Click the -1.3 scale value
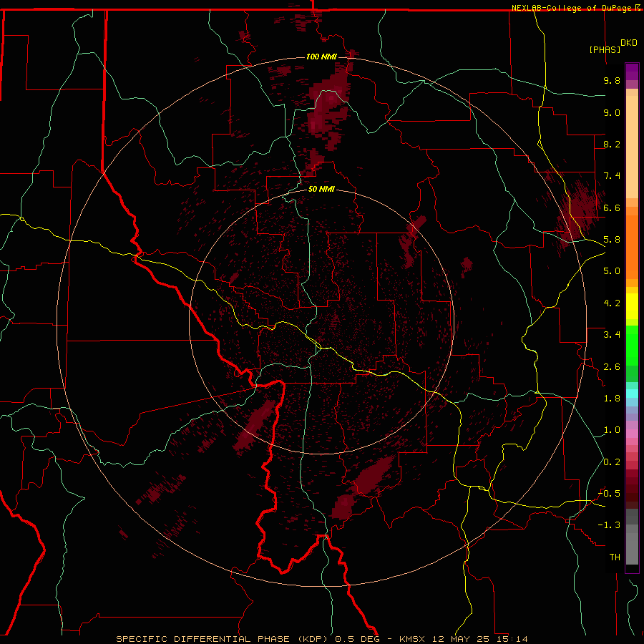 click(609, 525)
